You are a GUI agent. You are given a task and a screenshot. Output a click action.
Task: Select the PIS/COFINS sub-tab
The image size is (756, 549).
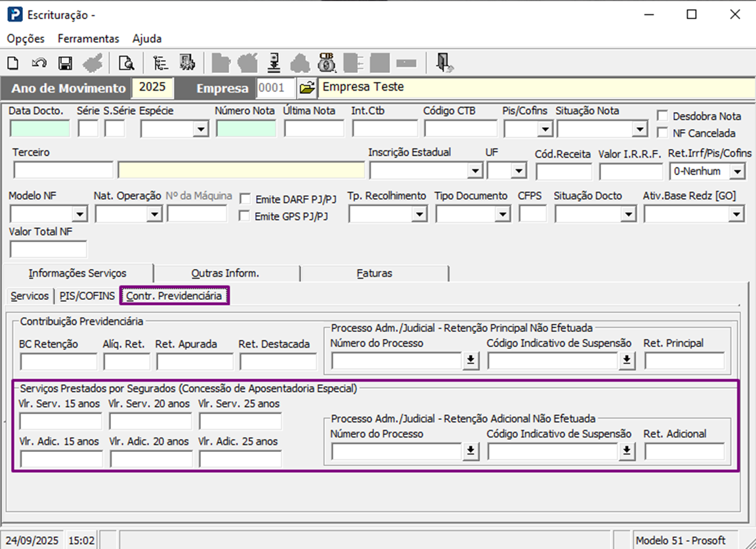click(x=87, y=296)
